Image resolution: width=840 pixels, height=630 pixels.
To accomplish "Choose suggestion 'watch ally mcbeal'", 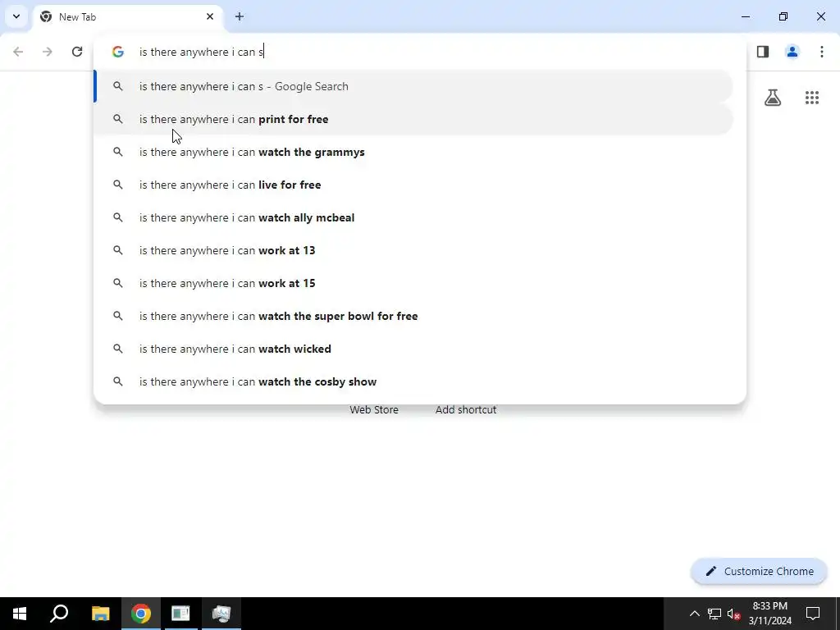I will point(413,217).
